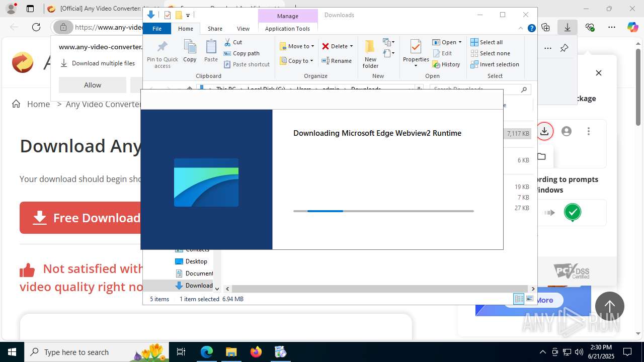Pin the Edge downloads flyout
The image size is (644, 362).
564,48
